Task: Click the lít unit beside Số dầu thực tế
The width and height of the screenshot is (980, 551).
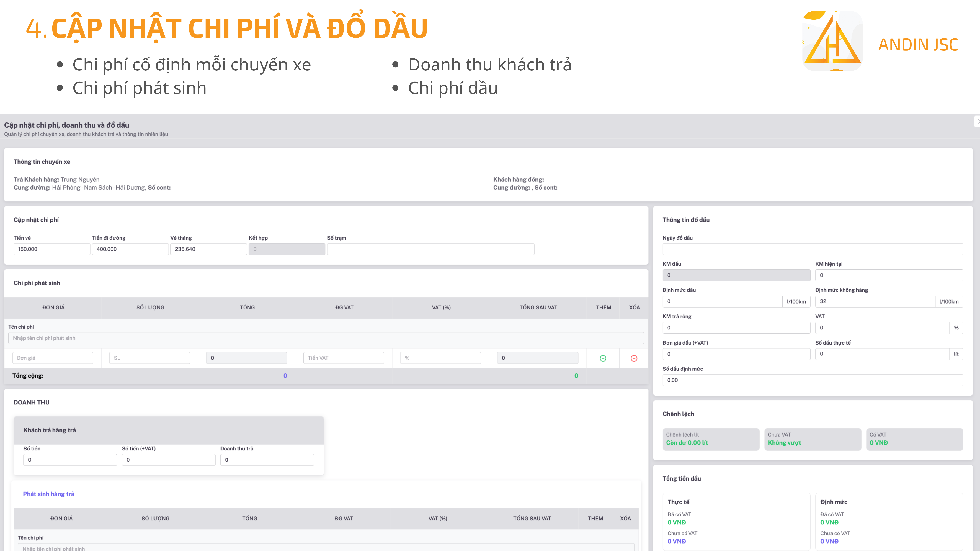Action: coord(956,354)
